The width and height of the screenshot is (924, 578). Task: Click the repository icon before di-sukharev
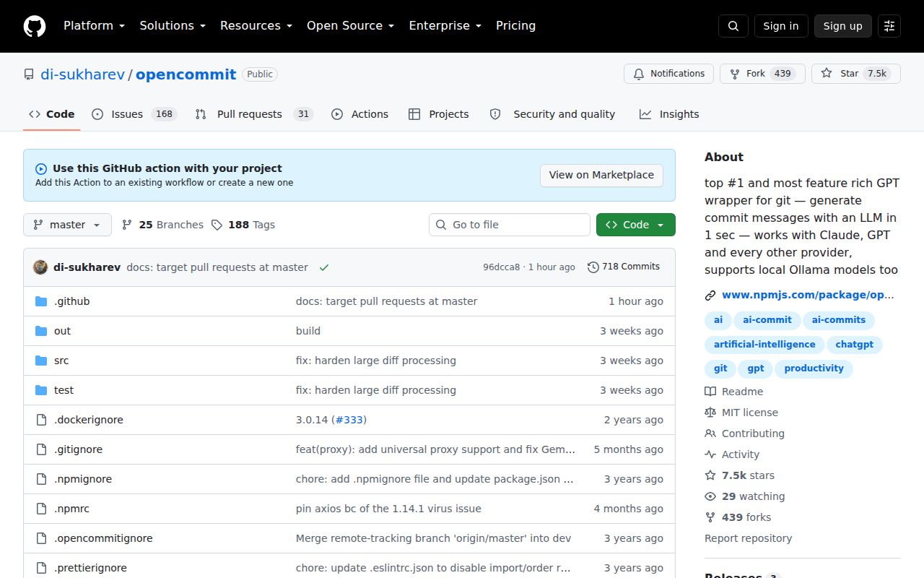(x=29, y=74)
